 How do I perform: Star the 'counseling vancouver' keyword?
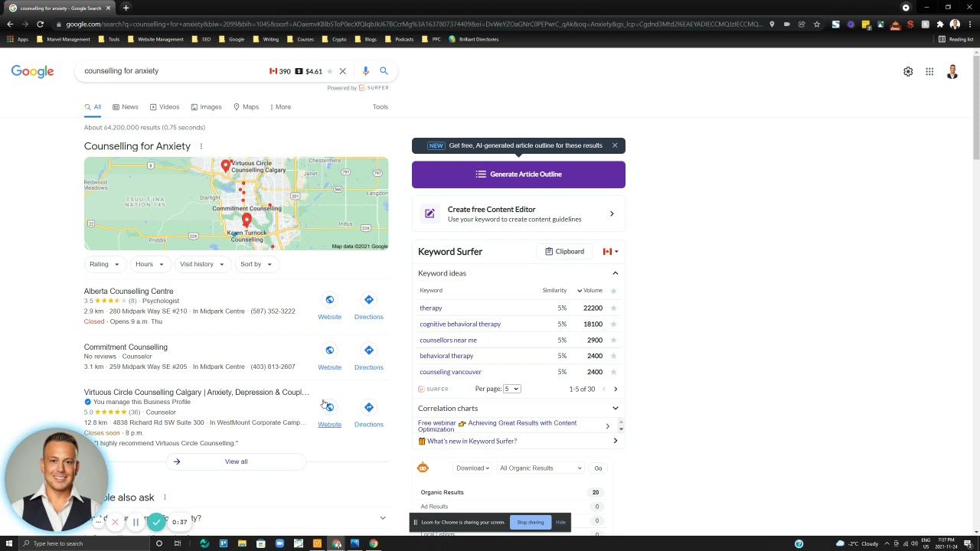[613, 372]
